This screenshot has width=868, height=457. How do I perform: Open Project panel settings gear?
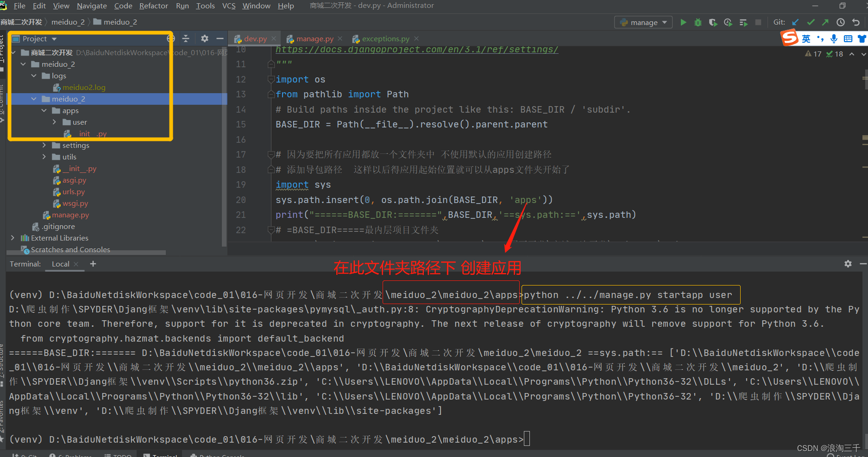(205, 38)
